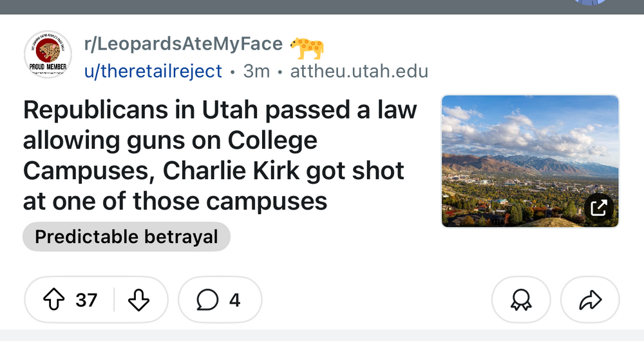Image resolution: width=644 pixels, height=341 pixels.
Task: Click the 3m post timestamp
Action: click(256, 71)
